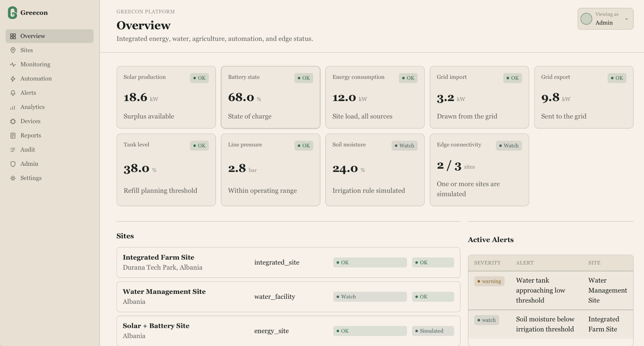Viewport: 644px width, 346px height.
Task: Click the Watch badge on Soil moisture
Action: pyautogui.click(x=404, y=145)
